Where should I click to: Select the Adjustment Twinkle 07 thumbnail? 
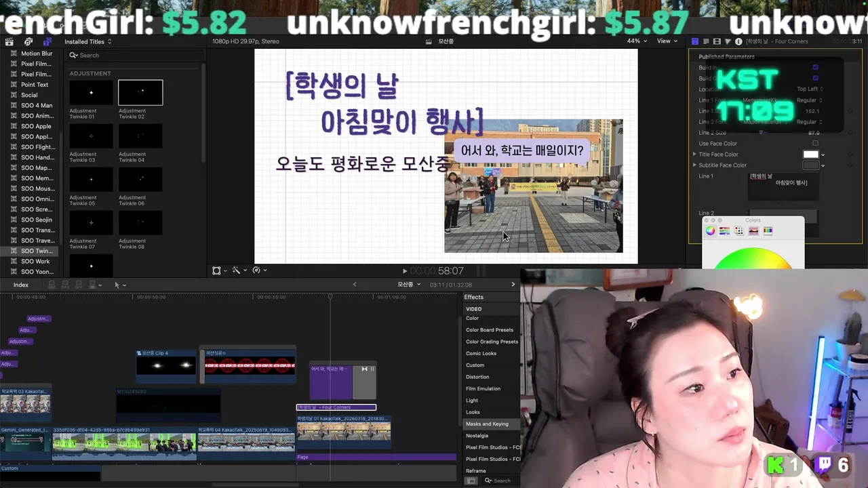tap(91, 223)
